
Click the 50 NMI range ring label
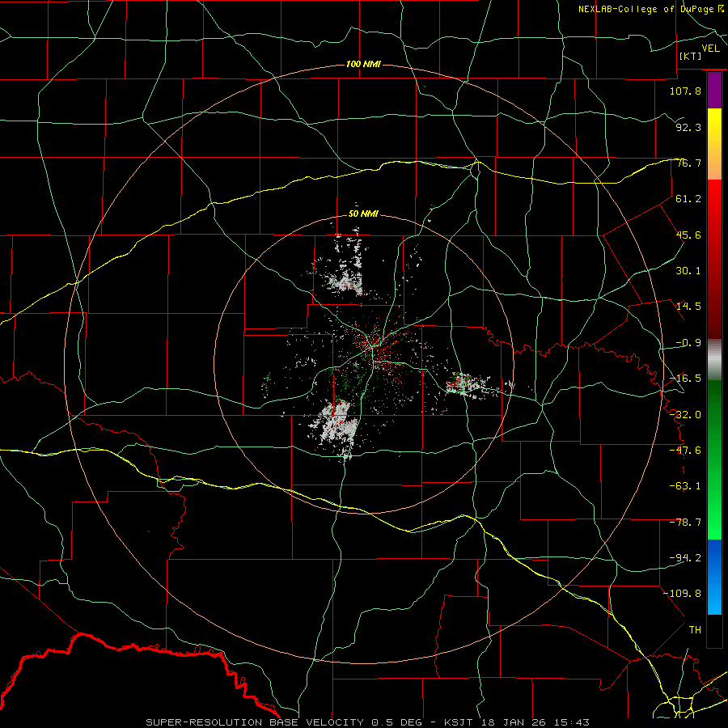coord(363,214)
